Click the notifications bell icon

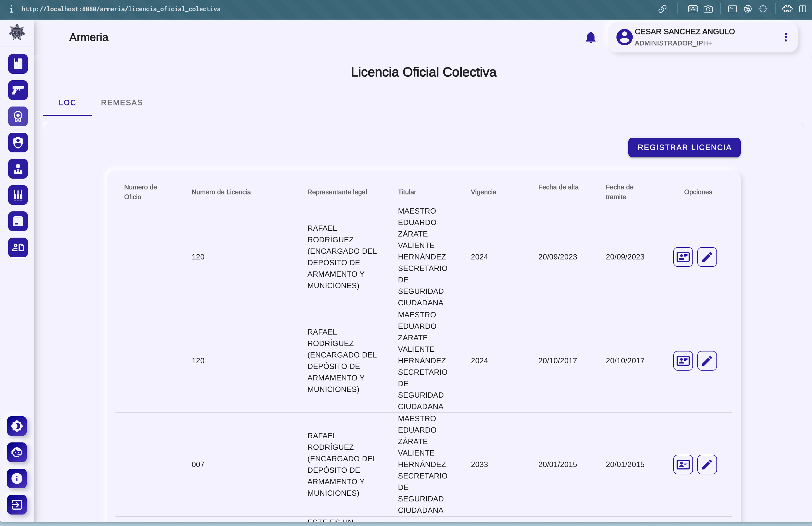click(590, 37)
